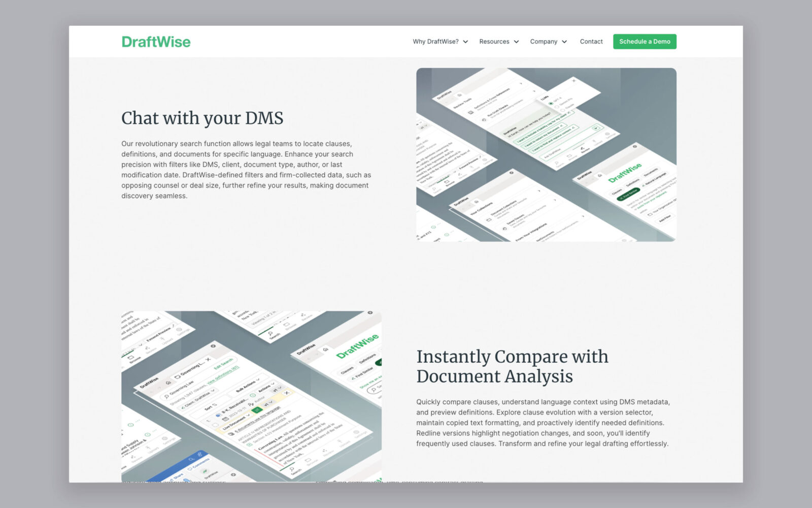Click the Schedule a Demo button
Screen dimensions: 812x508
(x=645, y=42)
